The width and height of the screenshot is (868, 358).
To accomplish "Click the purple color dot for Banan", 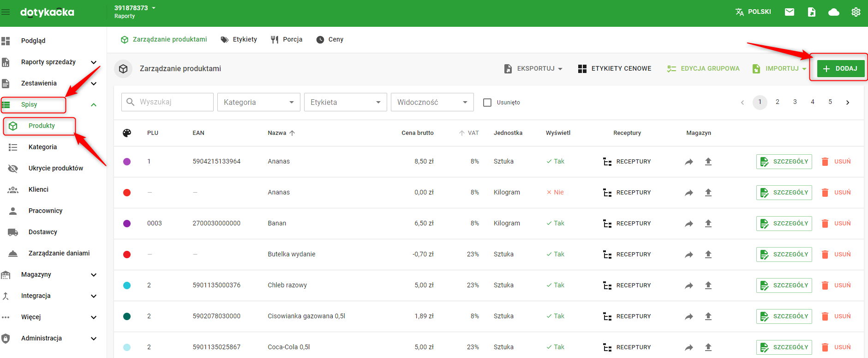I will click(x=127, y=224).
